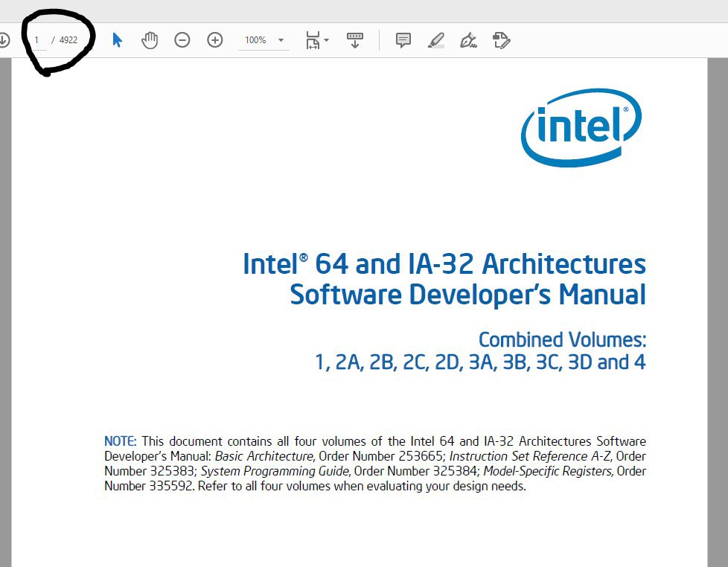Select the arrow selection tool

(x=117, y=40)
